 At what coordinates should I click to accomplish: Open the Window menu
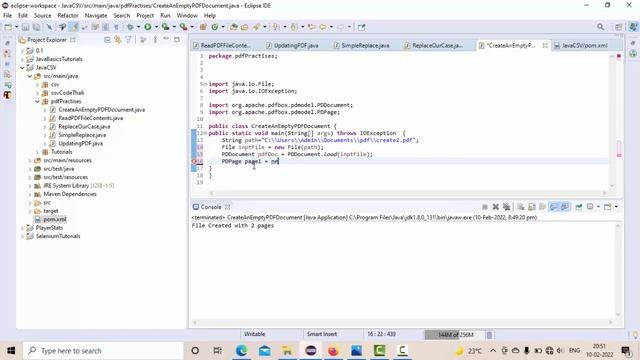(187, 16)
